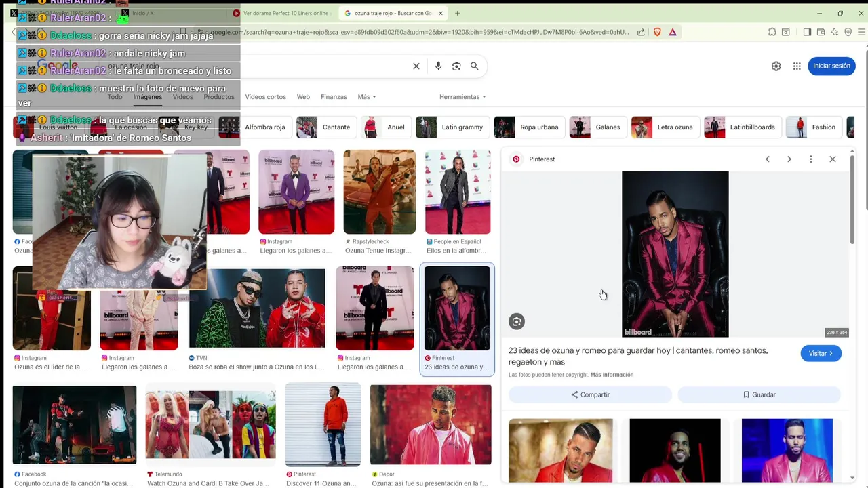
Task: Filter by Alfombra roja chip
Action: tap(255, 127)
